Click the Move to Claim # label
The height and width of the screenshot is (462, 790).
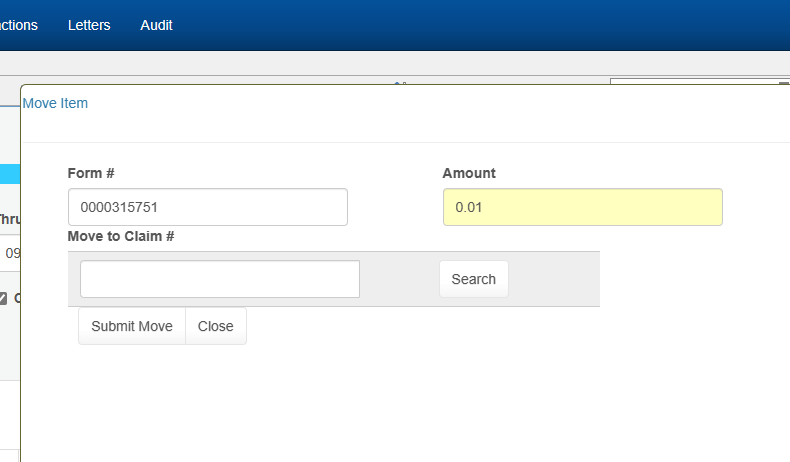pos(121,236)
